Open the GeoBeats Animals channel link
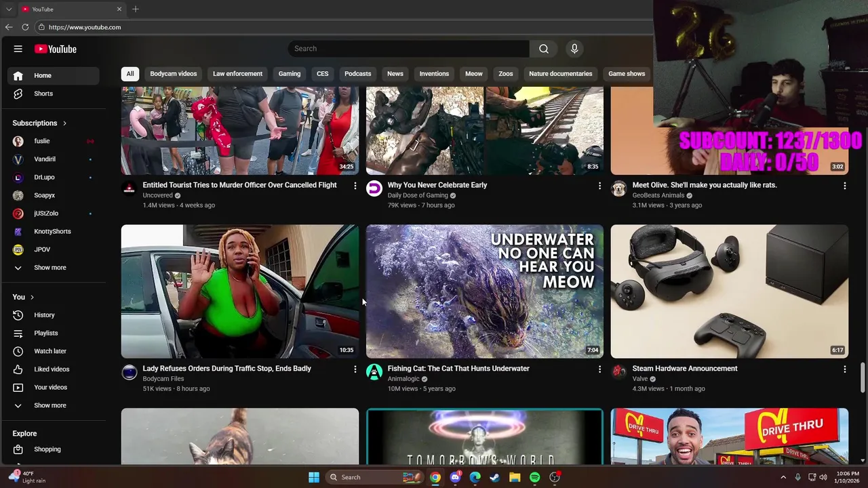Image resolution: width=868 pixels, height=488 pixels. pos(658,195)
